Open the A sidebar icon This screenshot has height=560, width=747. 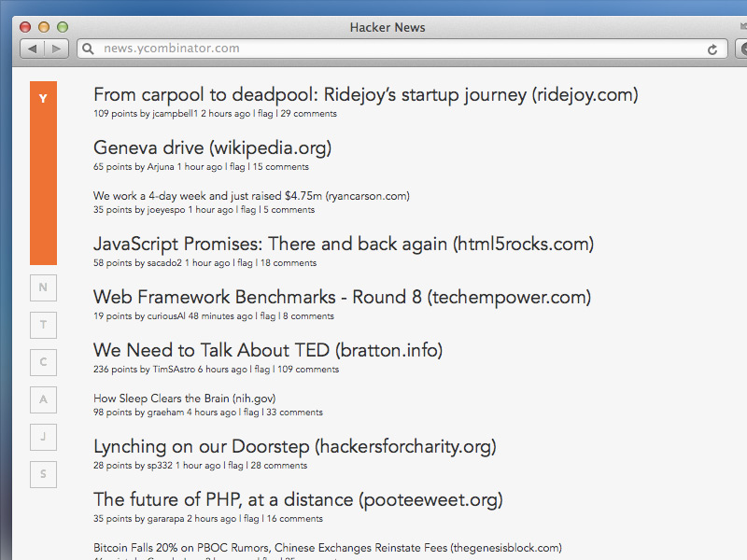coord(43,399)
